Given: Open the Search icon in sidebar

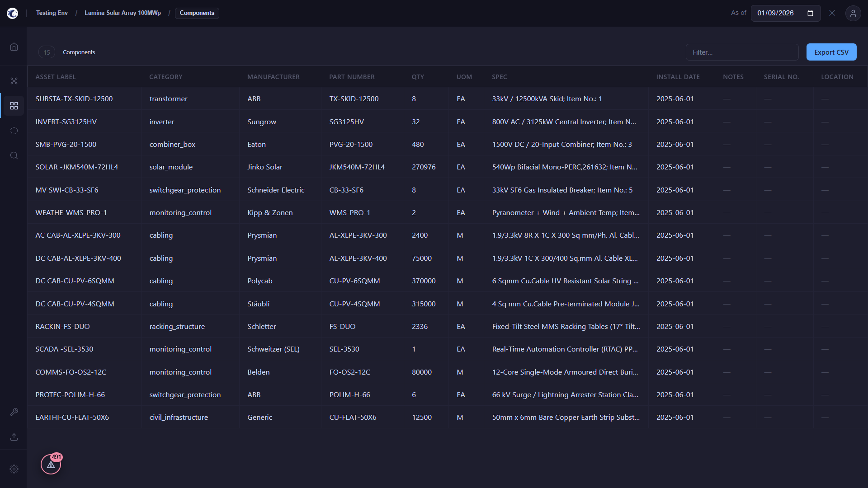Looking at the screenshot, I should click(14, 155).
